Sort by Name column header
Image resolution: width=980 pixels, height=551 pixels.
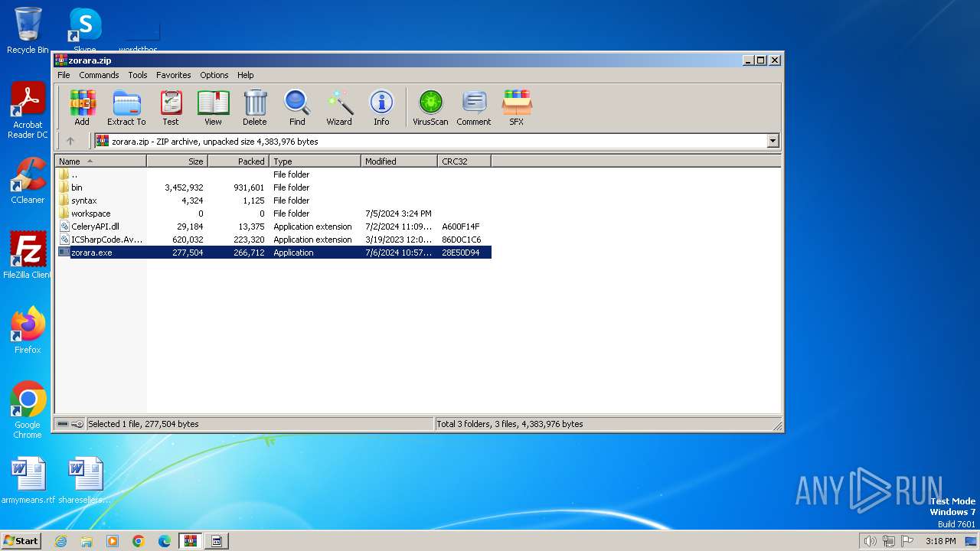click(x=100, y=161)
